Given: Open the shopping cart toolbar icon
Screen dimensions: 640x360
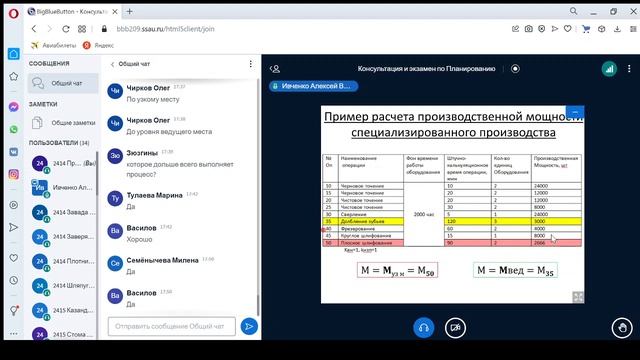Looking at the screenshot, I should 586,29.
